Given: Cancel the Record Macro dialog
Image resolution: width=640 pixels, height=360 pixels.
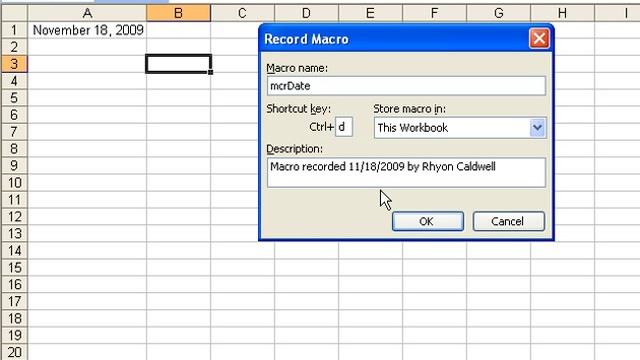Looking at the screenshot, I should point(509,221).
